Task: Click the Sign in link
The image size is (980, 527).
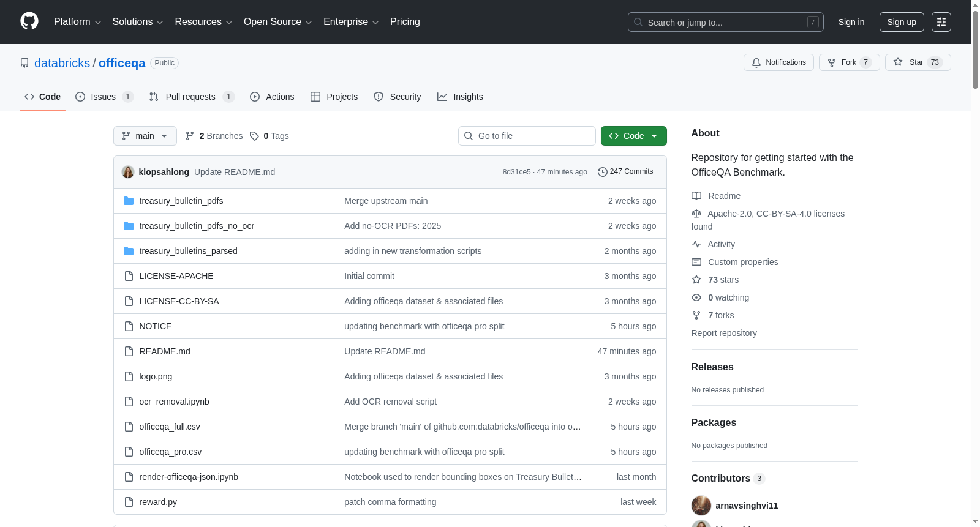Action: pyautogui.click(x=851, y=22)
